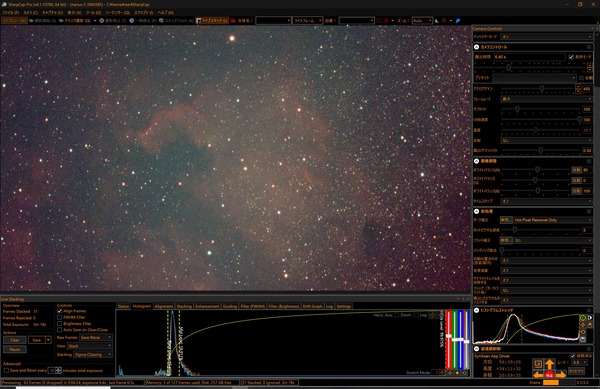Image resolution: width=600 pixels, height=389 pixels.
Task: Enable the FWHM Filter checkbox
Action: tap(60, 317)
